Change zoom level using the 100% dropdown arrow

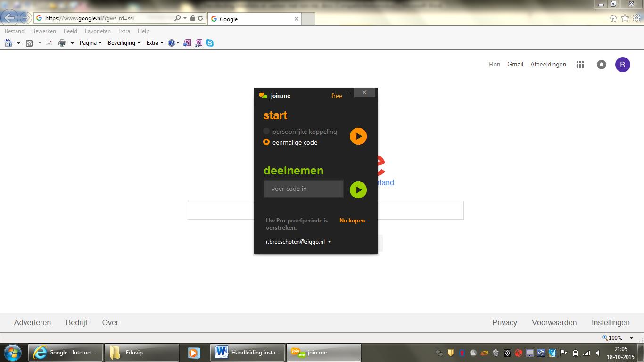pyautogui.click(x=633, y=338)
